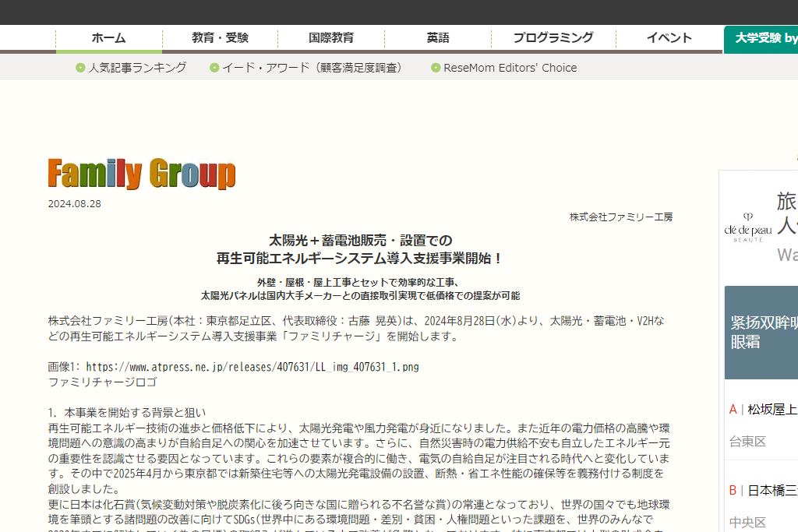Click the 中央区 ad label

pyautogui.click(x=747, y=523)
